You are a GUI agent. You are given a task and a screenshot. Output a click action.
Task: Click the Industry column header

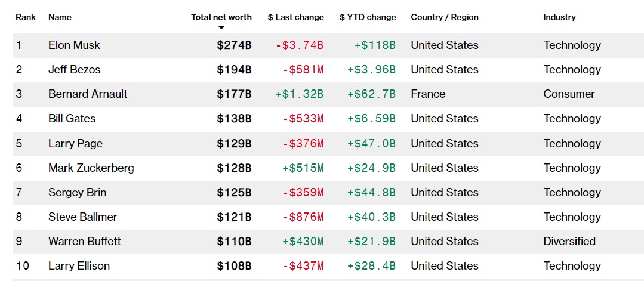[559, 17]
